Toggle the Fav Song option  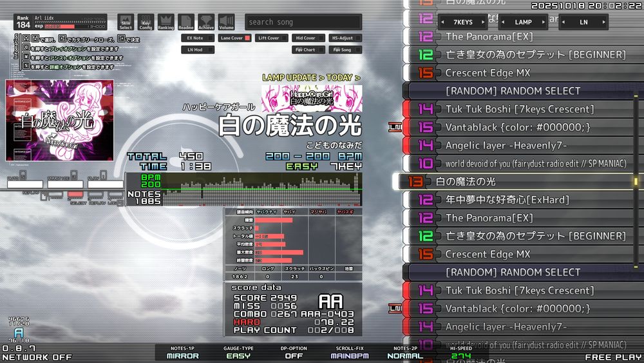coord(345,50)
